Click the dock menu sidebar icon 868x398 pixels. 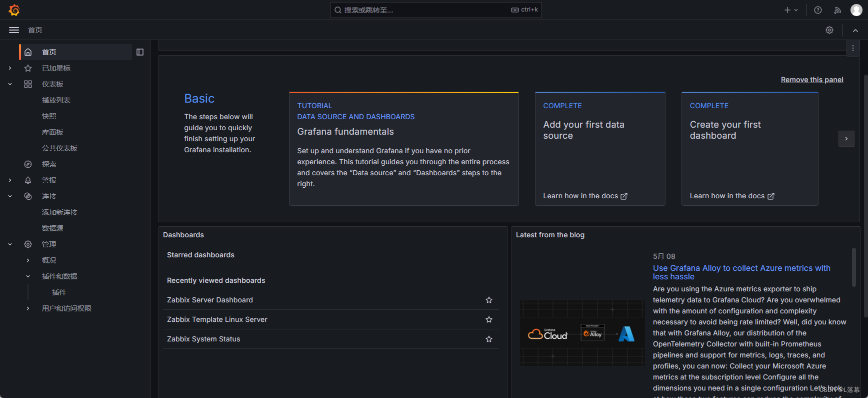point(140,52)
